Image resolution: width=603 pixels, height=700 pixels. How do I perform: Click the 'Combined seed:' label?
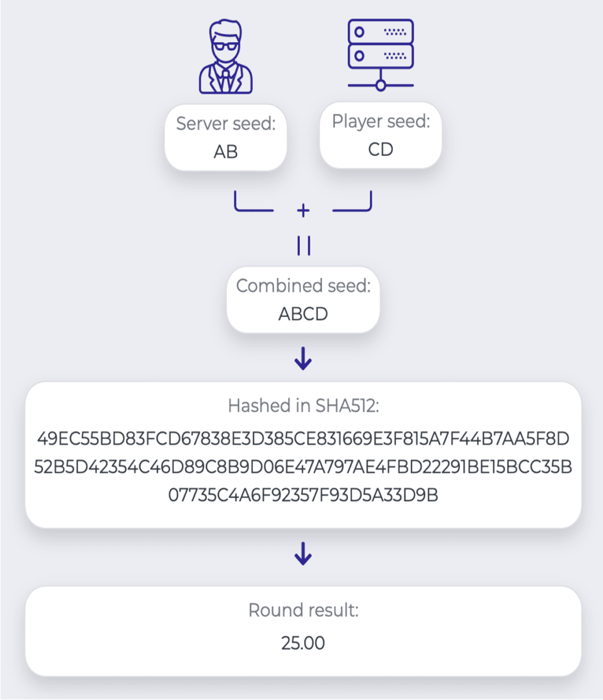pyautogui.click(x=303, y=286)
